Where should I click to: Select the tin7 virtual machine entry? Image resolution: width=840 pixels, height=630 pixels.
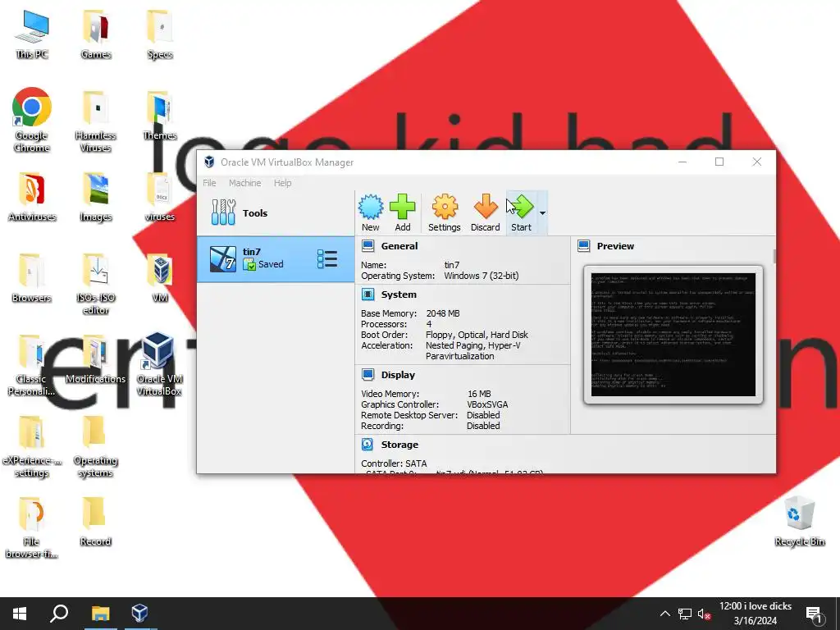(276, 258)
